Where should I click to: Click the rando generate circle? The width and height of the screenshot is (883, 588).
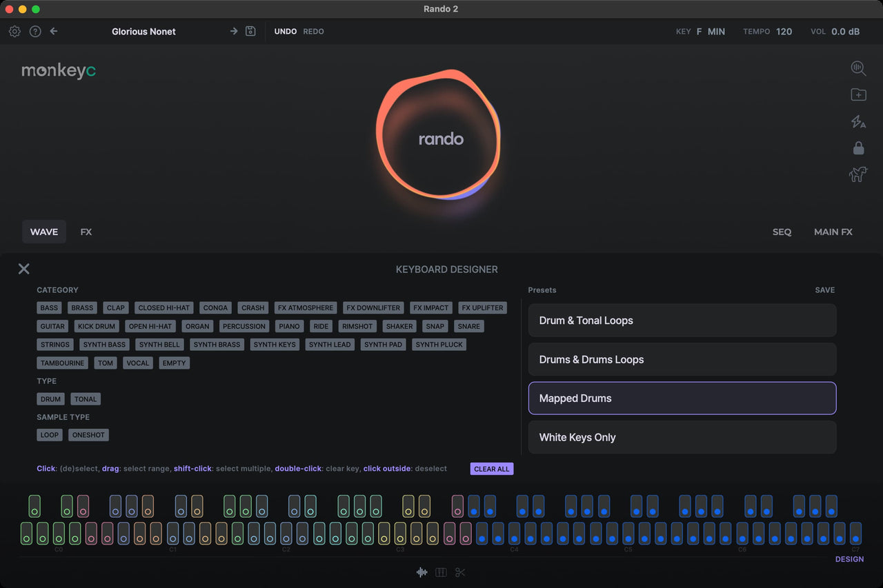coord(439,135)
